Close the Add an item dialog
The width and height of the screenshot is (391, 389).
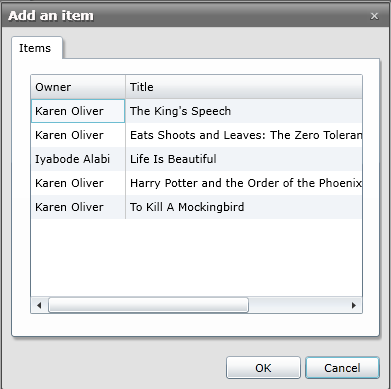point(374,16)
